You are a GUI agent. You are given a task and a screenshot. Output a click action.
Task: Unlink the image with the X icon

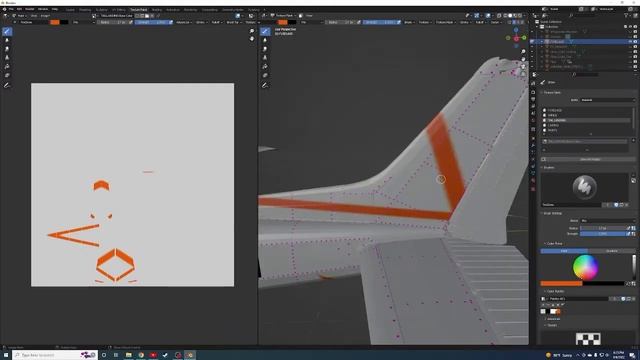coord(152,16)
